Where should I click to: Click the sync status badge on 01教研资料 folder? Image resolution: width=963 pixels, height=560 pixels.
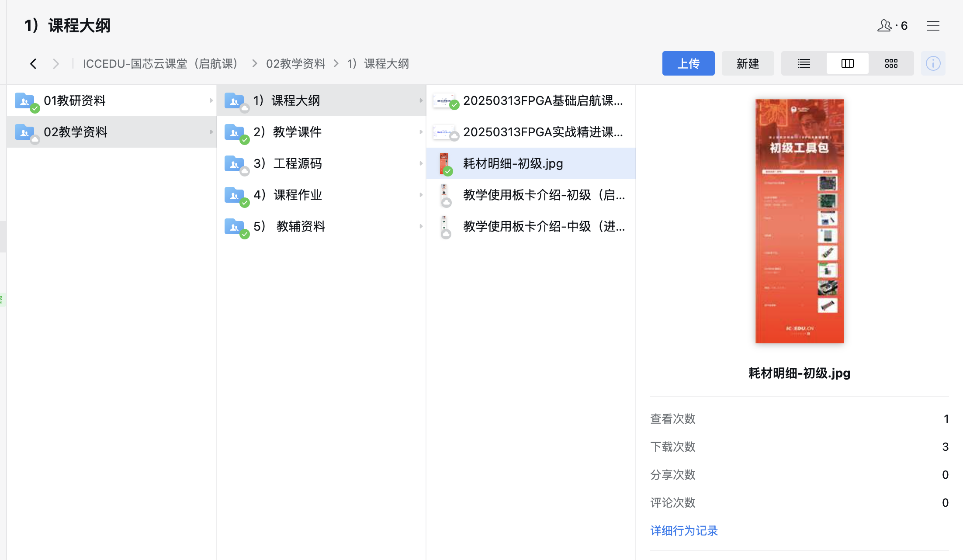(35, 109)
